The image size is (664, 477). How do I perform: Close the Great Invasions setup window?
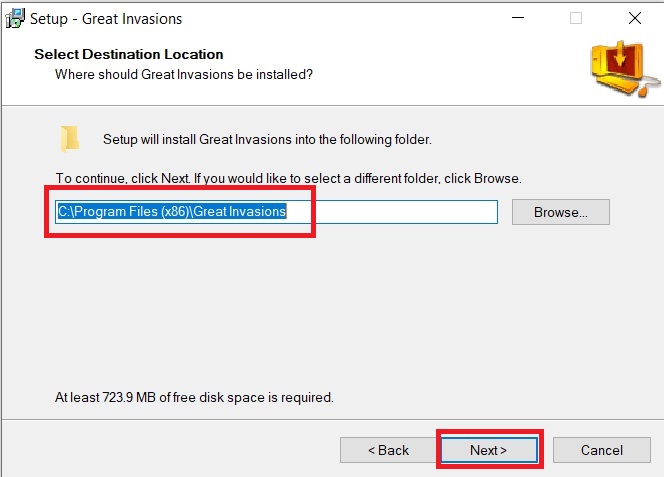coord(635,18)
